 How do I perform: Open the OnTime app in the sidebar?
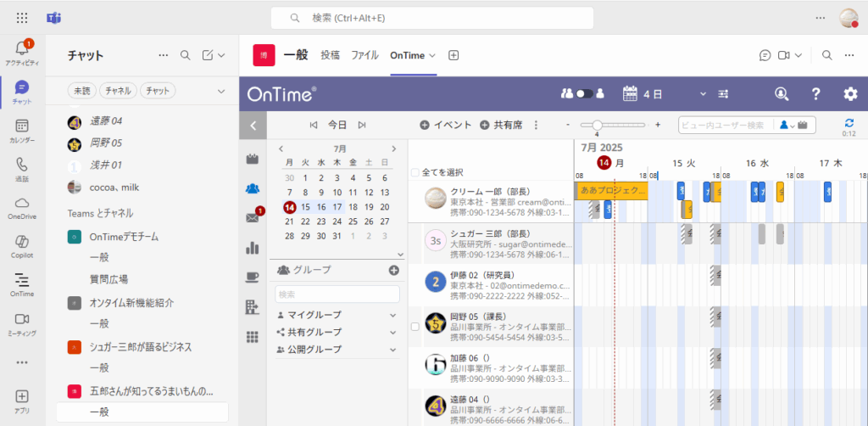coord(22,285)
